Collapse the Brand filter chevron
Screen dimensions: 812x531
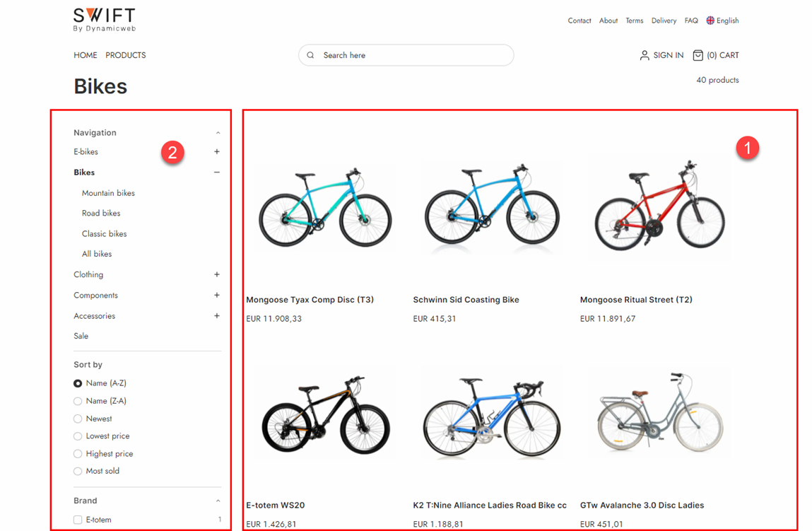(218, 501)
